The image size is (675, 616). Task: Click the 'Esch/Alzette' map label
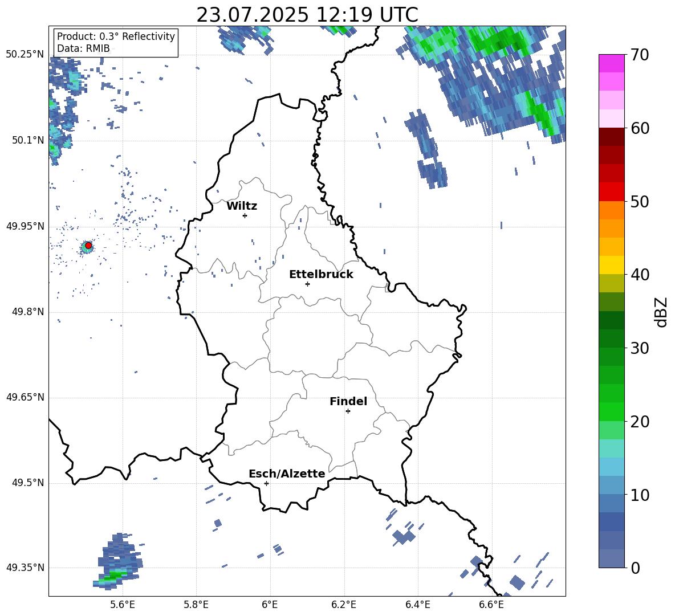click(287, 474)
